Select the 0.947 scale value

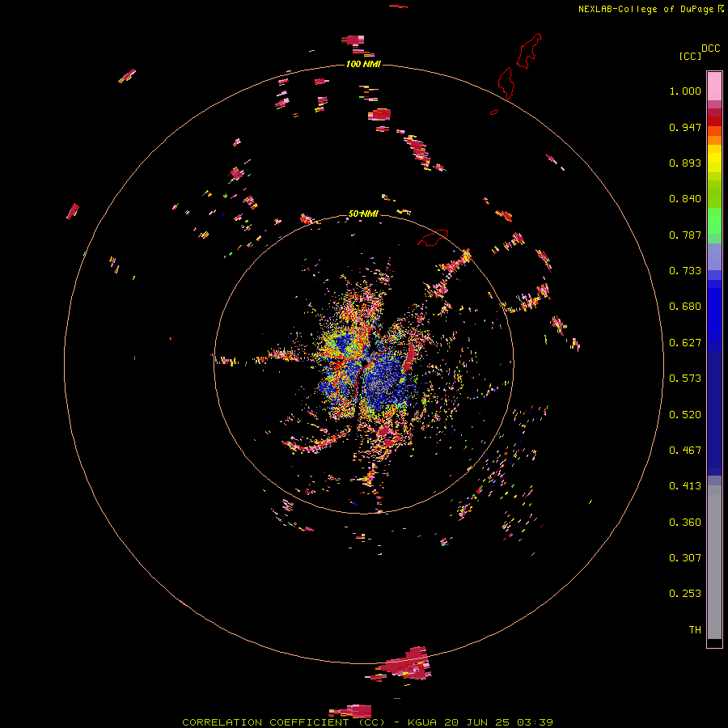pos(685,127)
